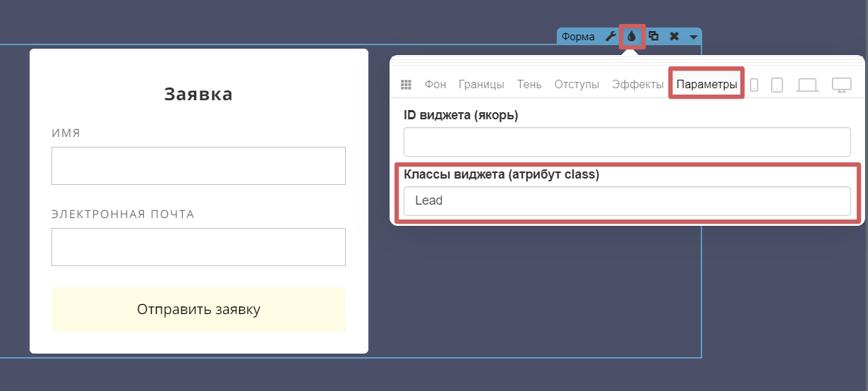Click the X delete icon on Форма toolbar
868x391 pixels.
674,36
